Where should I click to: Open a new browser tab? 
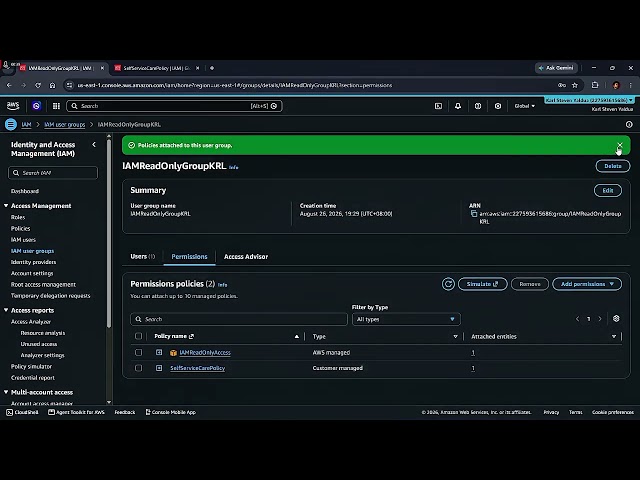click(x=212, y=68)
